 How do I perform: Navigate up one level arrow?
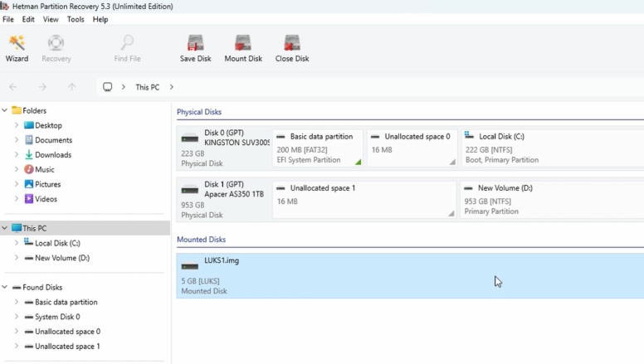pyautogui.click(x=72, y=87)
